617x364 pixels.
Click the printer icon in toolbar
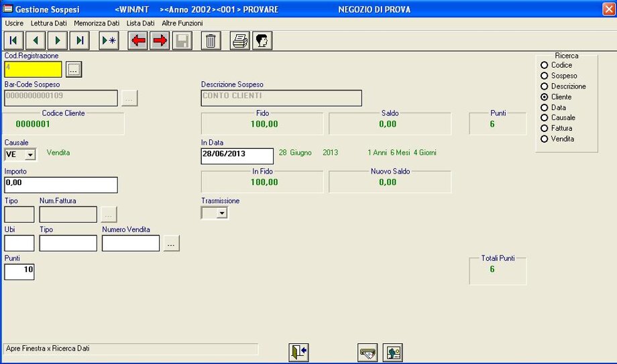pos(239,41)
